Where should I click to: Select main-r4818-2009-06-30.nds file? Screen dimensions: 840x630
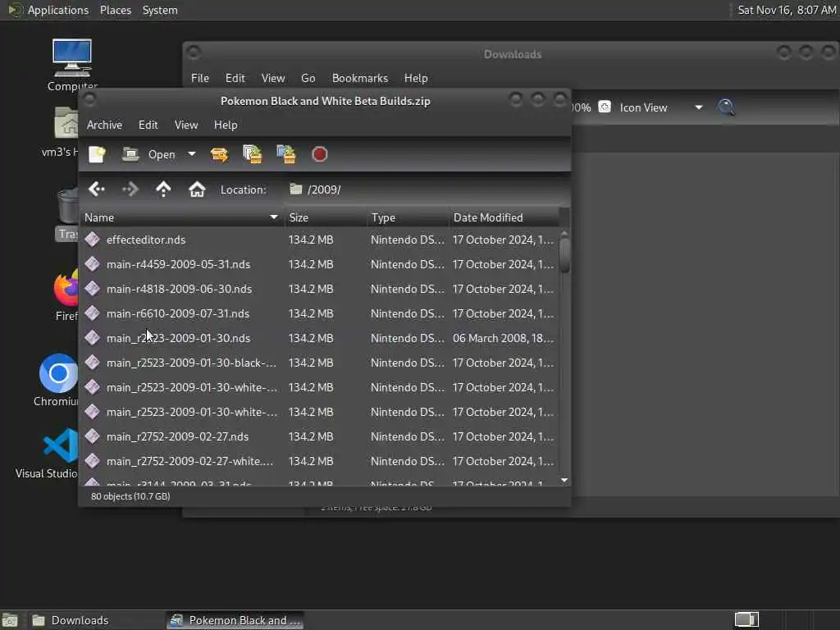point(179,289)
